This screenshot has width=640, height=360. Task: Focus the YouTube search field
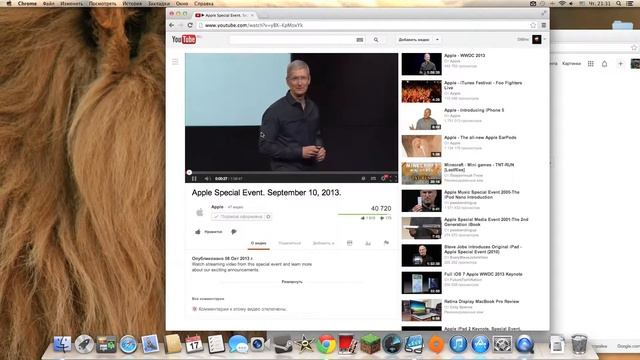(292, 40)
